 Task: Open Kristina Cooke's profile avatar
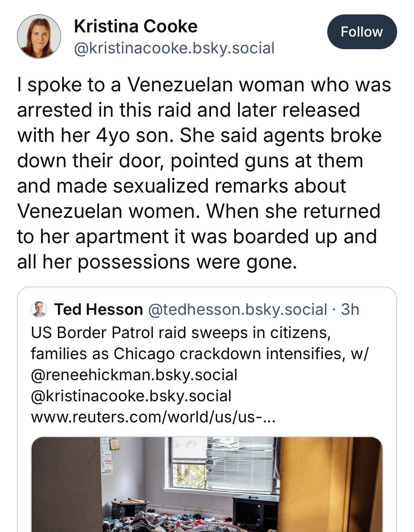(39, 36)
